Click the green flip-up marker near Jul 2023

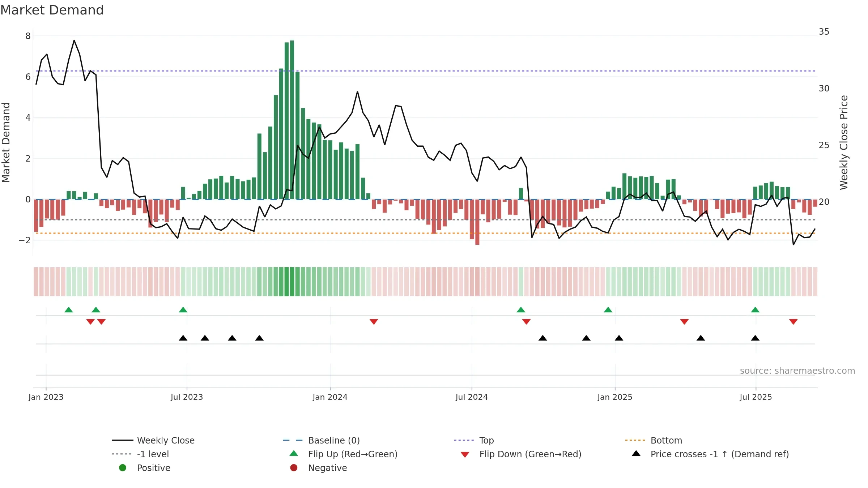(x=183, y=310)
